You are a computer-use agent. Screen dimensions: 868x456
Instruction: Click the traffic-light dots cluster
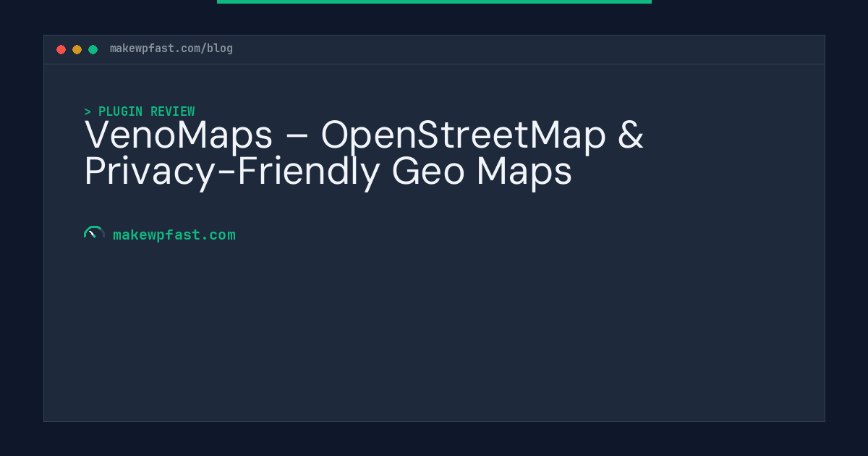(x=77, y=49)
